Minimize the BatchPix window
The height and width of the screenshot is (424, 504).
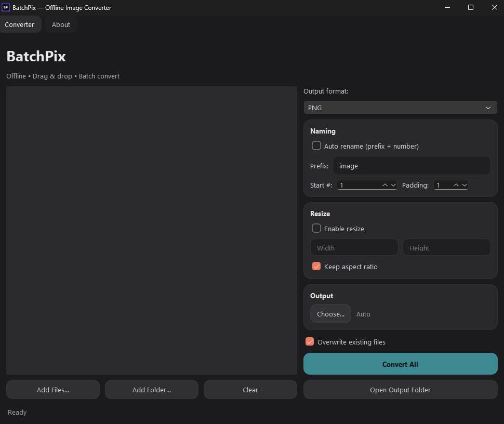(x=447, y=7)
